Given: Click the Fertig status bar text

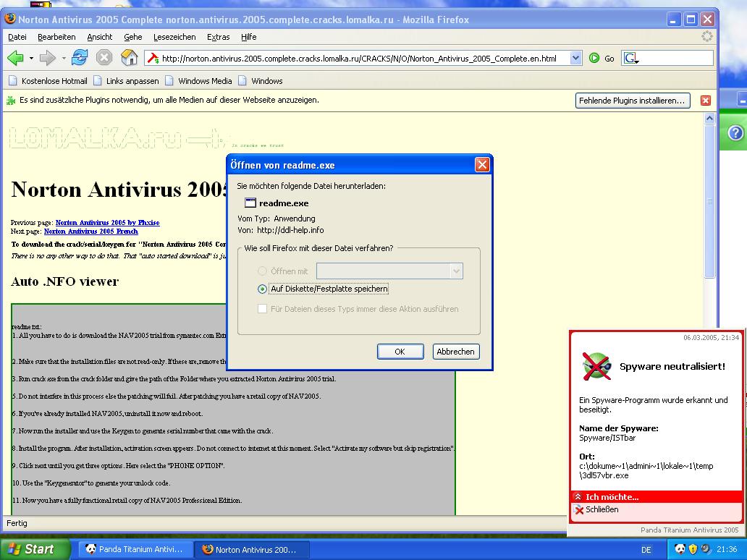Looking at the screenshot, I should 17,523.
